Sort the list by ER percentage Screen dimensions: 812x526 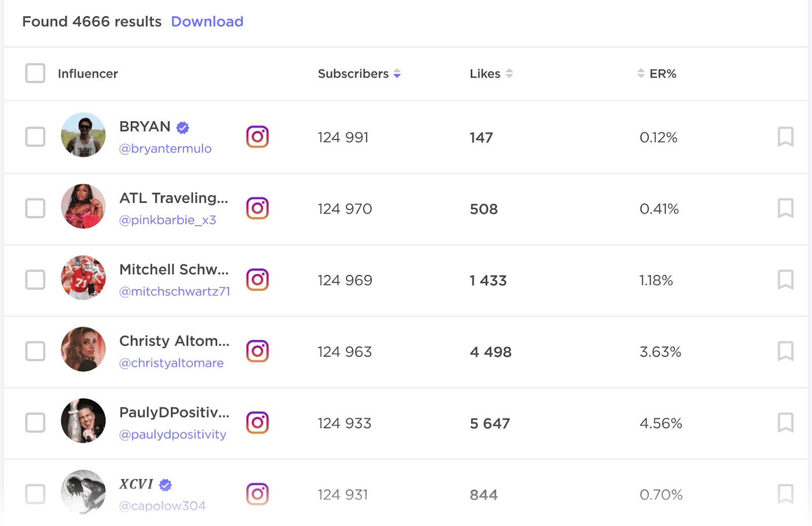[x=640, y=73]
